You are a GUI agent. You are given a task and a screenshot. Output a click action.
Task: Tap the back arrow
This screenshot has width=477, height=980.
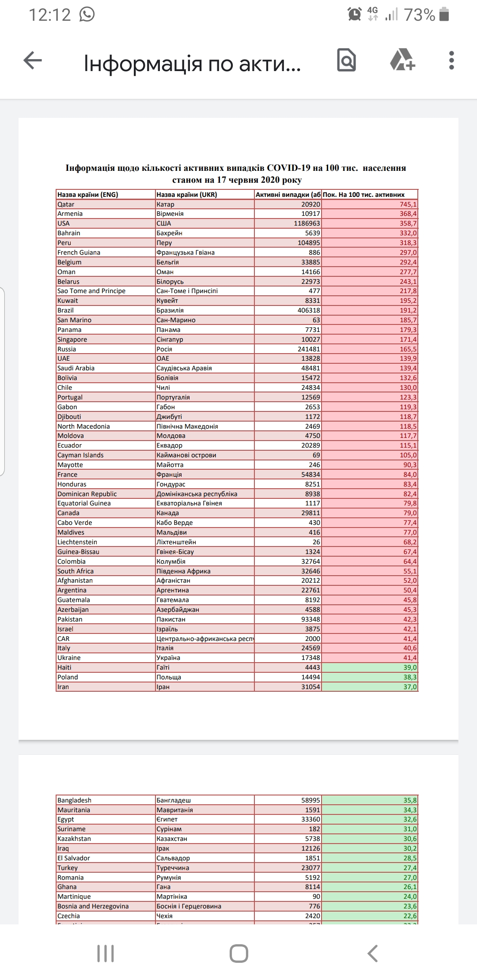pyautogui.click(x=32, y=60)
